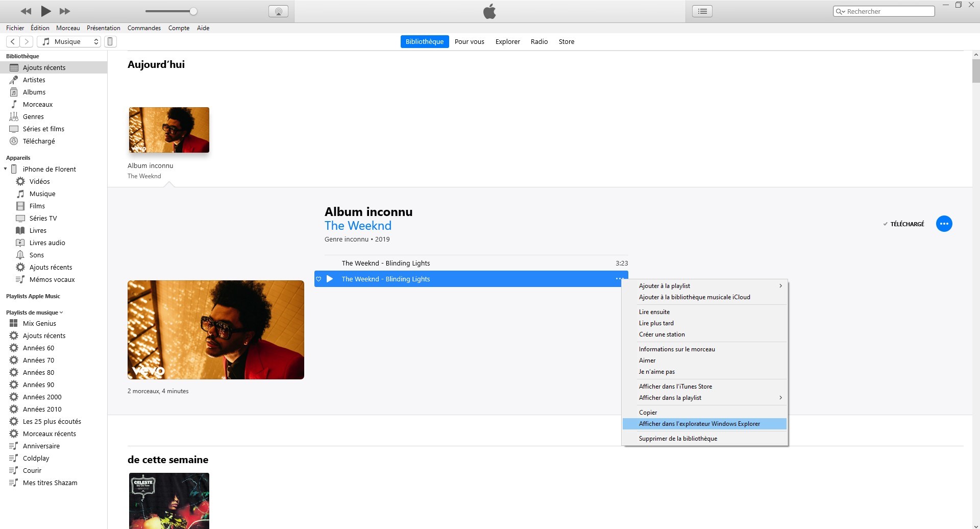Screen dimensions: 980x529
Task: Adjust the volume slider knob
Action: click(x=193, y=11)
